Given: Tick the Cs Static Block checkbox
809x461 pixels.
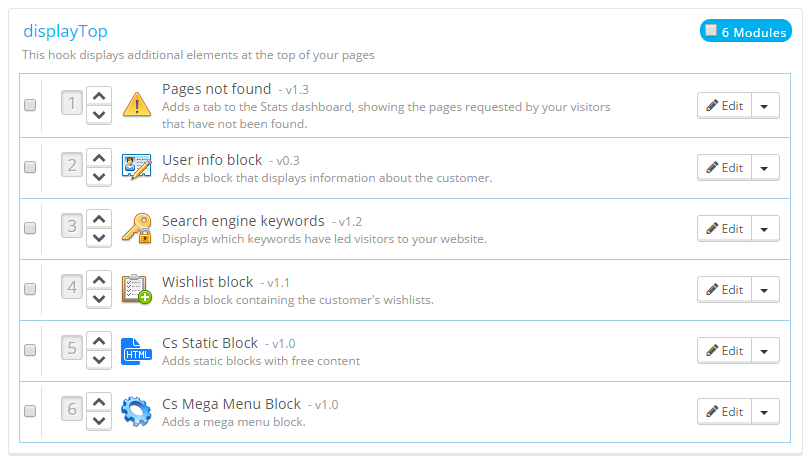Looking at the screenshot, I should click(30, 350).
